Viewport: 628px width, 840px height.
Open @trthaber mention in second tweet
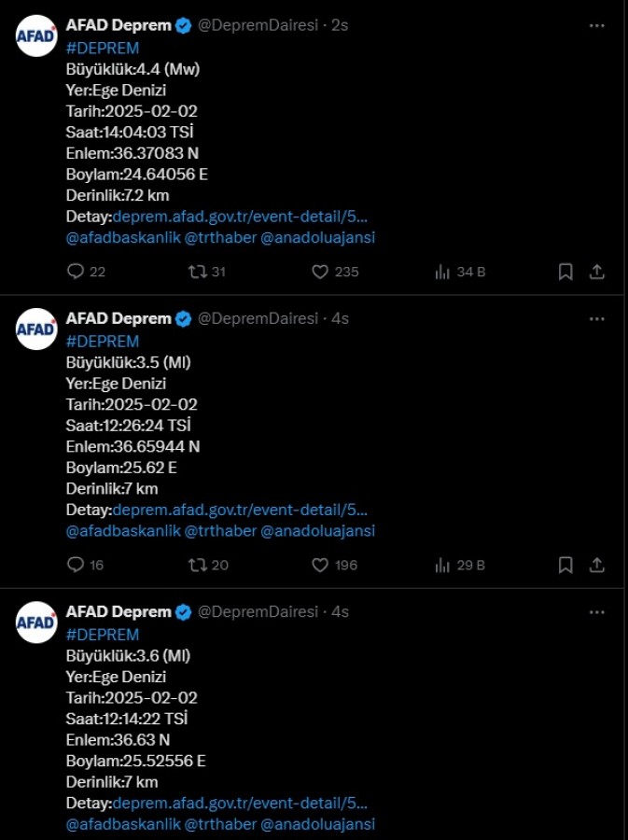coord(220,531)
